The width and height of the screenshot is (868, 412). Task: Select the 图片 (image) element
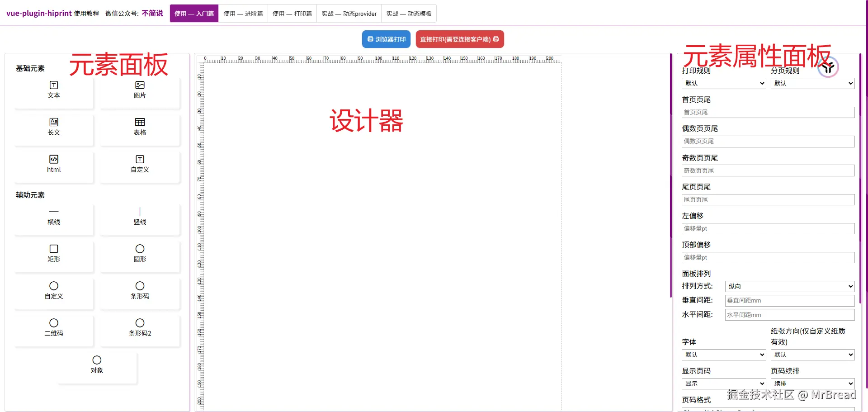140,90
